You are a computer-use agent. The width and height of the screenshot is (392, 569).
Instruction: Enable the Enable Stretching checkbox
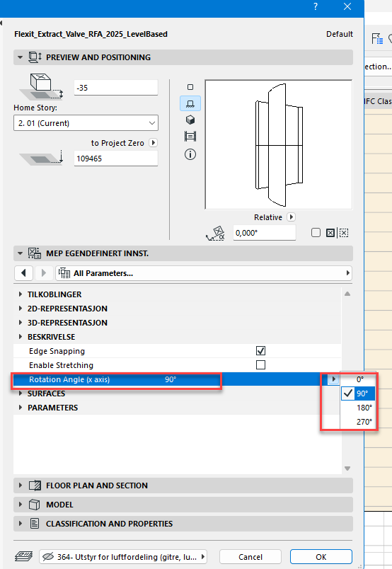pyautogui.click(x=260, y=364)
